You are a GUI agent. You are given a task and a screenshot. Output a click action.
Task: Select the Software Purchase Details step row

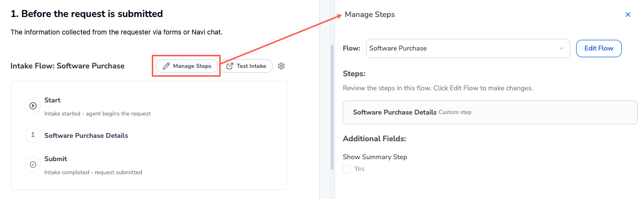(x=86, y=135)
